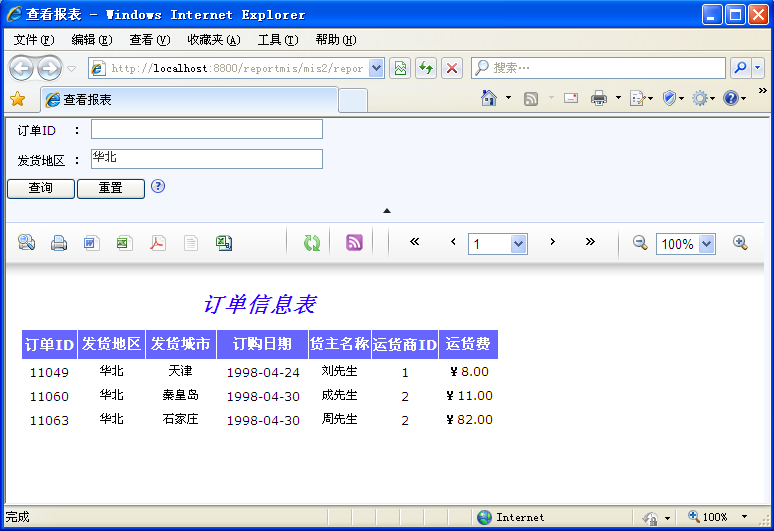Collapse the query panel with triangle arrow
The height and width of the screenshot is (531, 774).
coord(387,211)
